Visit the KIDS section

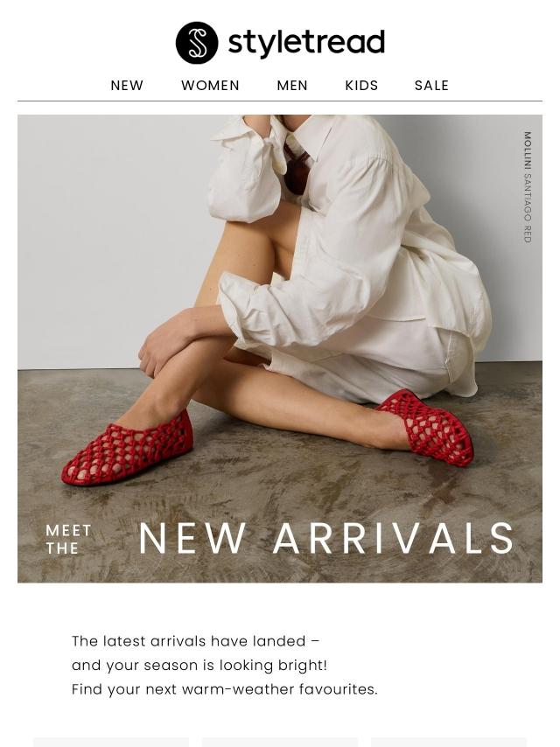tap(361, 85)
